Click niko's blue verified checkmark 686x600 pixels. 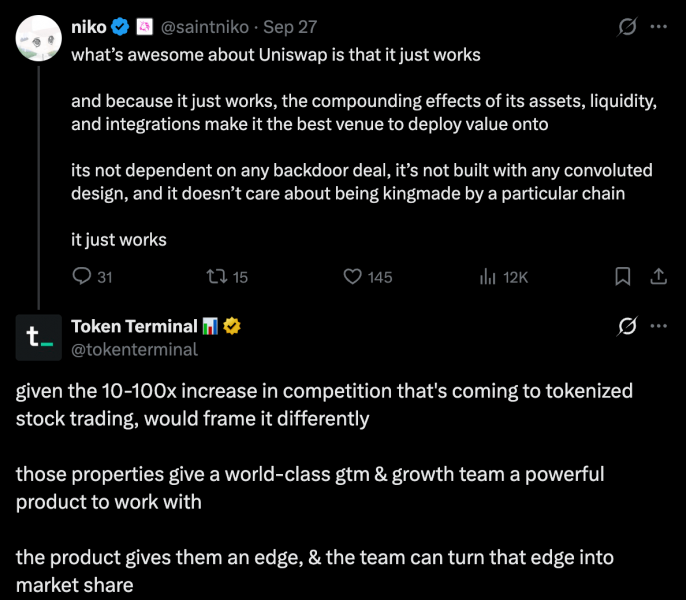120,27
